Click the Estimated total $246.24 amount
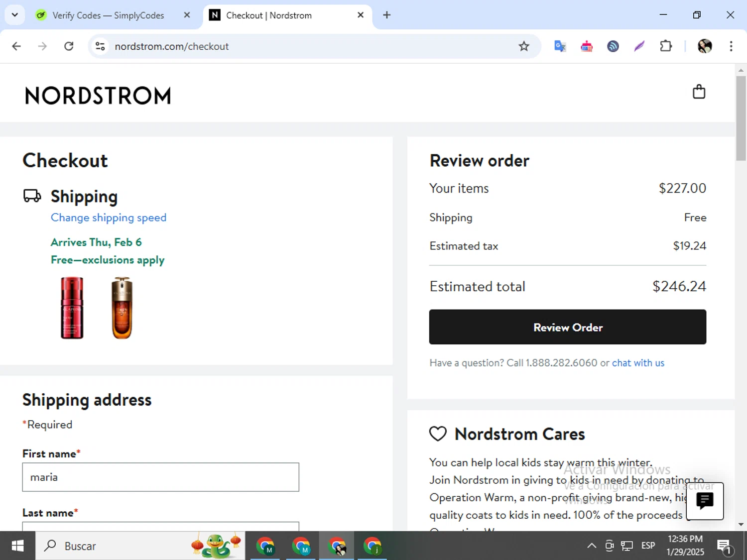Screen dimensions: 747x560 tap(679, 286)
